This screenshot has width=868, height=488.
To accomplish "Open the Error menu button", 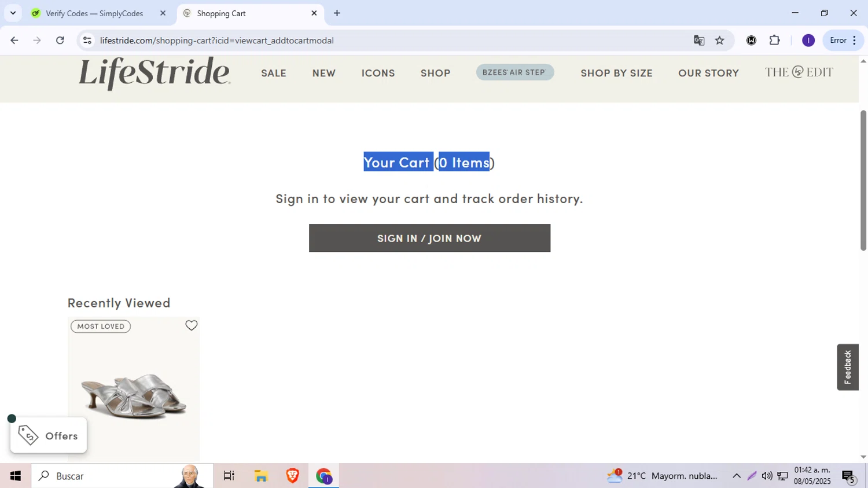I will pyautogui.click(x=843, y=41).
